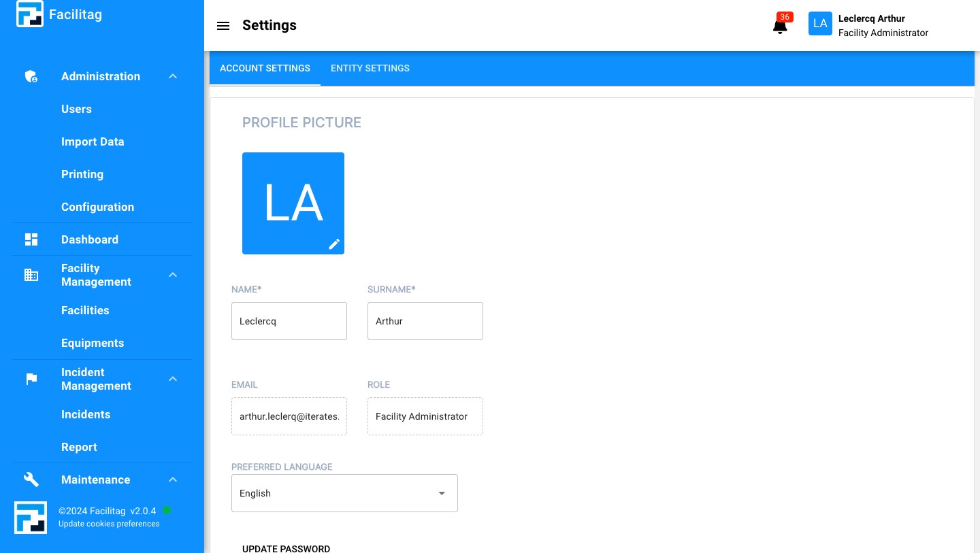Click the LA user avatar in header

coord(820,24)
